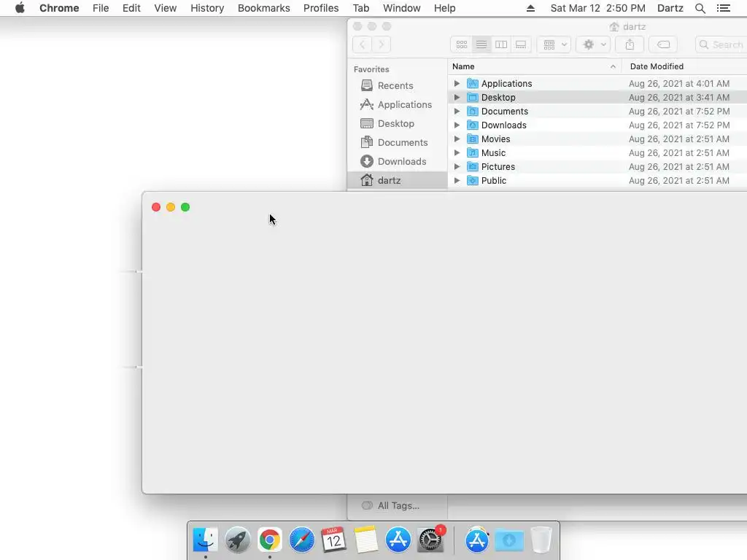Open Safari compass icon in Dock

coord(301,540)
